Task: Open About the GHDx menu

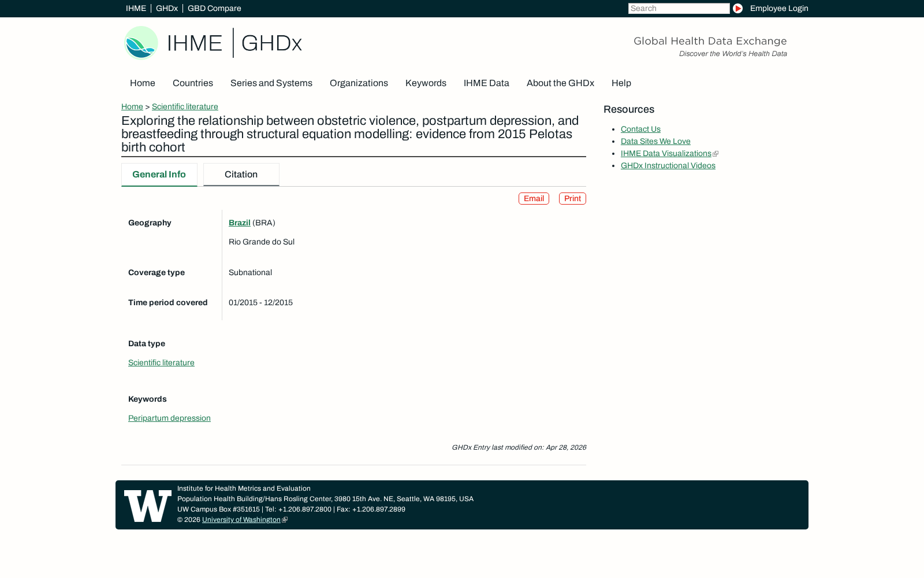Action: tap(560, 83)
